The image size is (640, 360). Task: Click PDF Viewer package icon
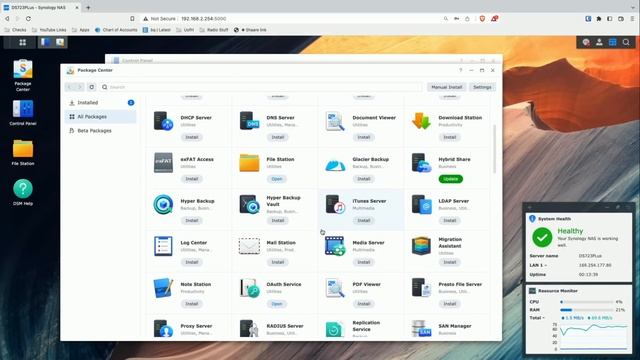335,288
